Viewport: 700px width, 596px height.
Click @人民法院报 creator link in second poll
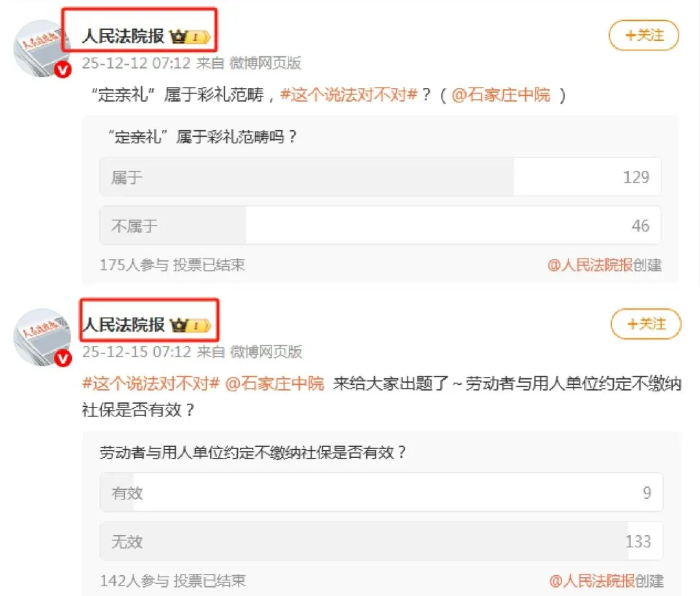[x=592, y=581]
